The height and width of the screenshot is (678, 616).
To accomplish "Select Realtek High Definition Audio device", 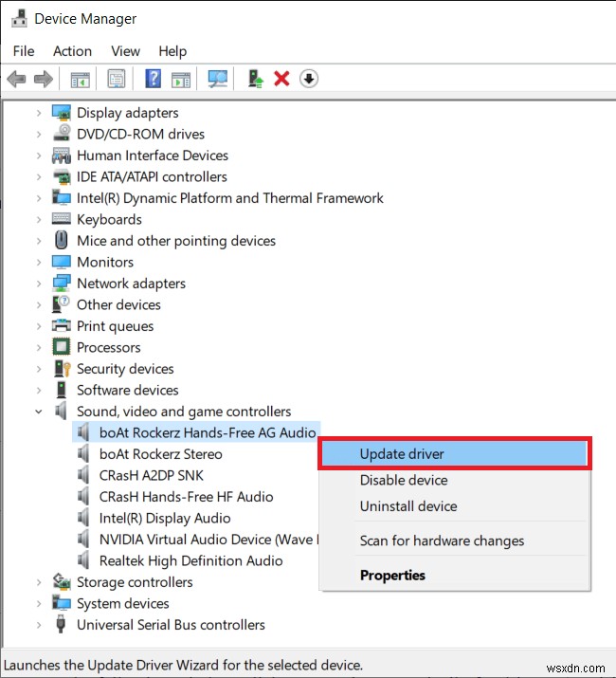I will pos(191,560).
